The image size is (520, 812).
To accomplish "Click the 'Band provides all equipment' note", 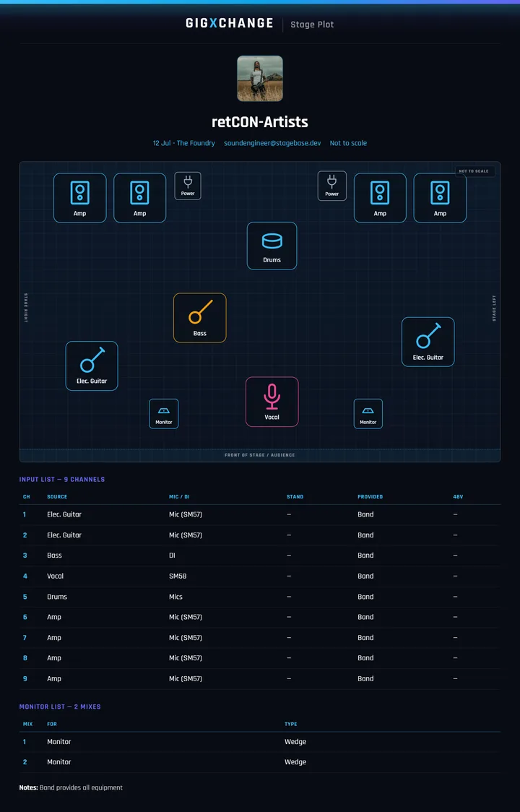I will [82, 787].
